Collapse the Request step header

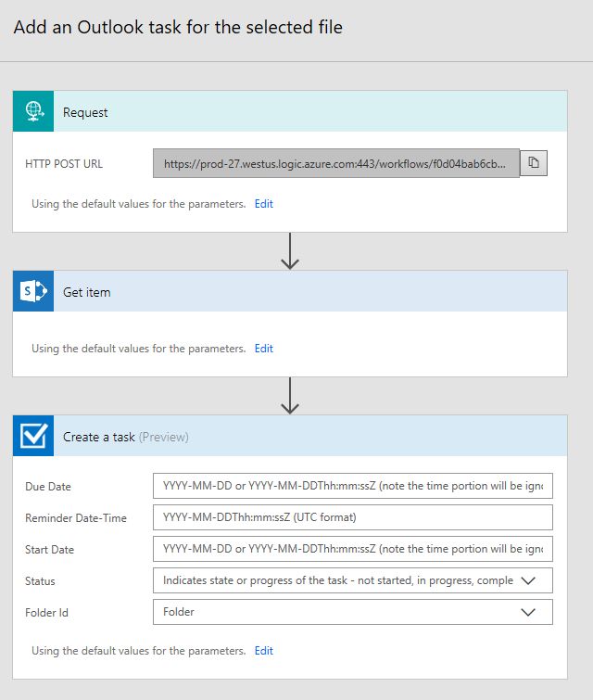click(310, 112)
